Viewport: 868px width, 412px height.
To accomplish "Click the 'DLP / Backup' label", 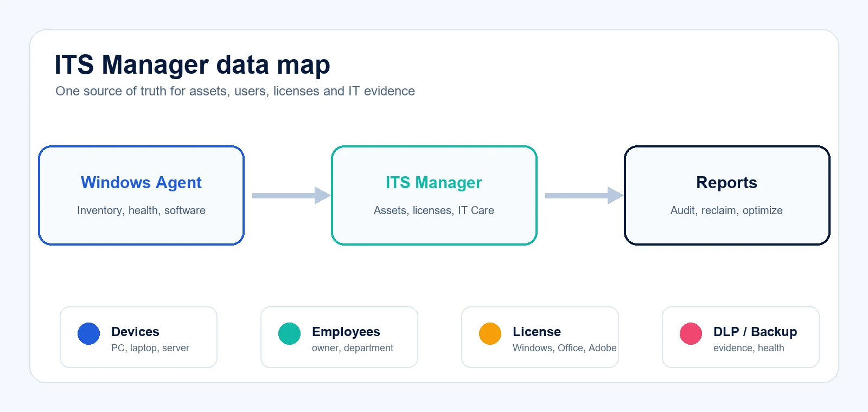I will tap(755, 332).
